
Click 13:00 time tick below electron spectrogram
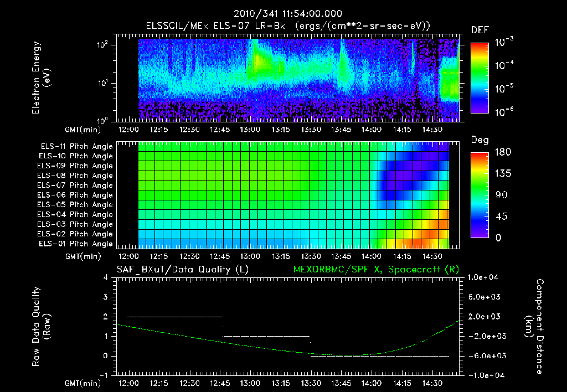(x=250, y=130)
